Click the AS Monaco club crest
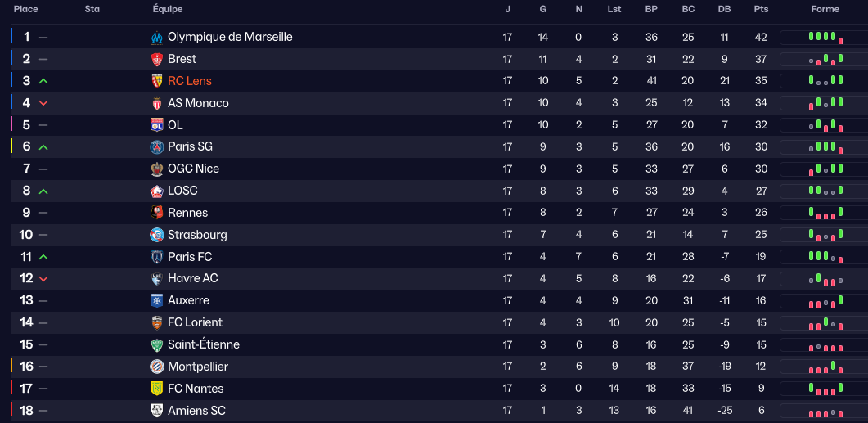This screenshot has width=868, height=423. [x=157, y=103]
